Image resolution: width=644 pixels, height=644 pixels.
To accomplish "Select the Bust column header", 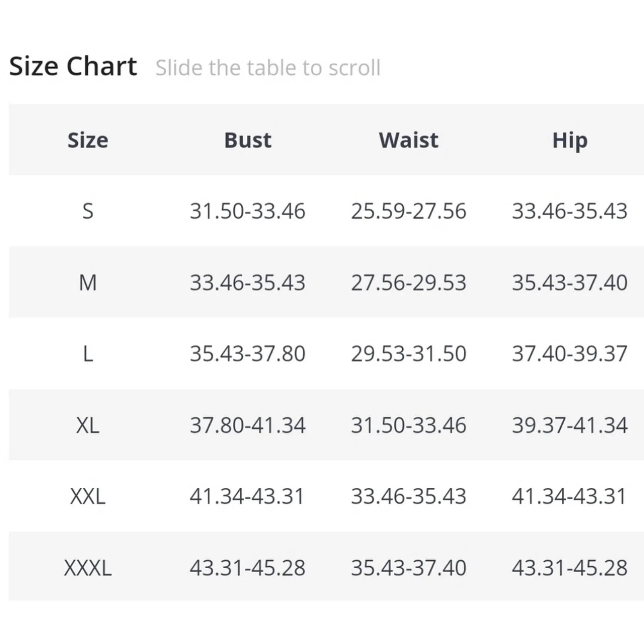I will tap(248, 140).
